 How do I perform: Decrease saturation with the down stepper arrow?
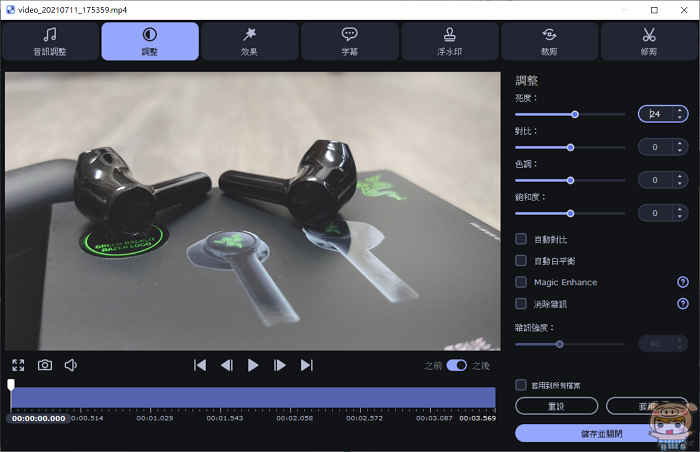point(679,217)
